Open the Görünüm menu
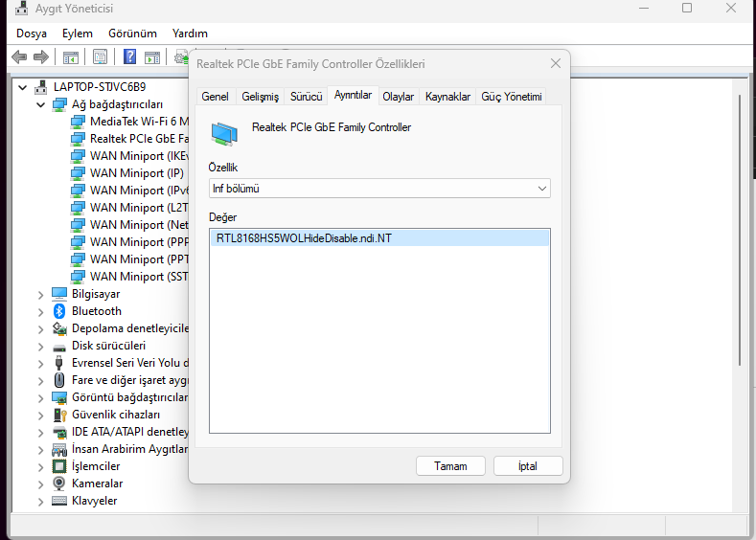Viewport: 756px width, 540px height. [132, 34]
